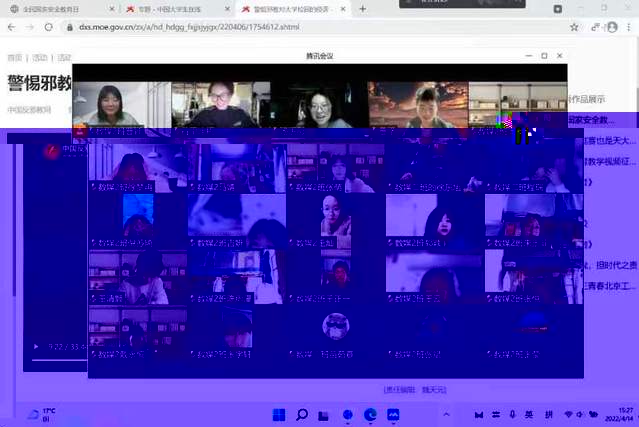The width and height of the screenshot is (639, 427).
Task: Open Tencent Meeting icon in the taskbar
Action: [394, 414]
